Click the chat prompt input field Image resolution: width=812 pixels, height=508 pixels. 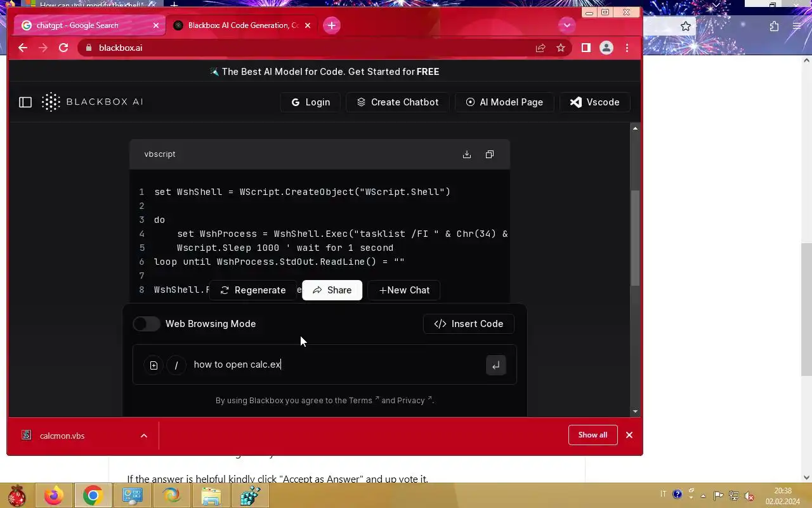click(336, 364)
